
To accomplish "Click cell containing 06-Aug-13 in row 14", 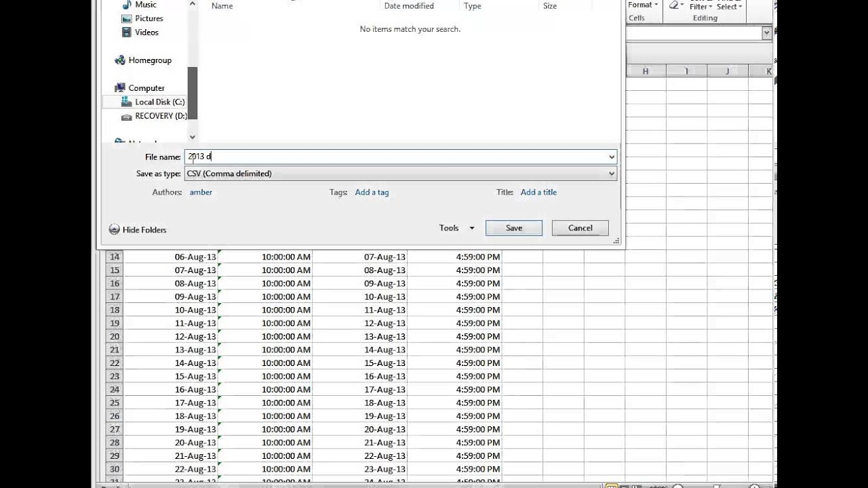I will [171, 257].
